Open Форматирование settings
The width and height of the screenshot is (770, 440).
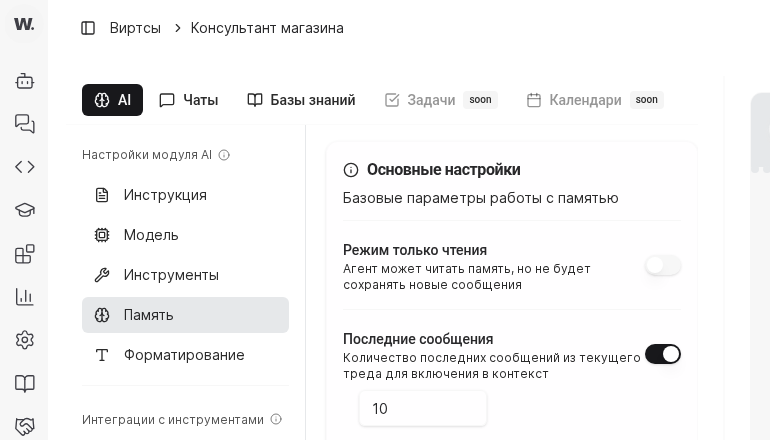click(x=185, y=355)
